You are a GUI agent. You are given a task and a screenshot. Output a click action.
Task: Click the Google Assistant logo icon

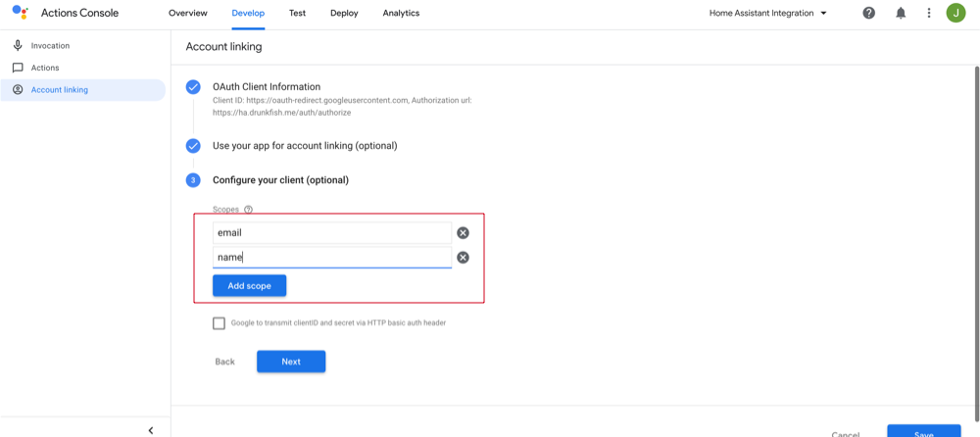pos(20,13)
